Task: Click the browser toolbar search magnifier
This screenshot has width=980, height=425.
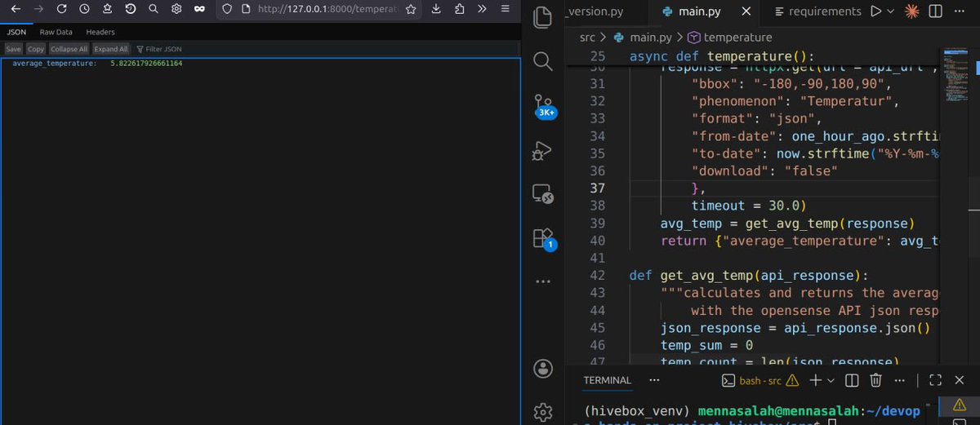Action: point(154,10)
